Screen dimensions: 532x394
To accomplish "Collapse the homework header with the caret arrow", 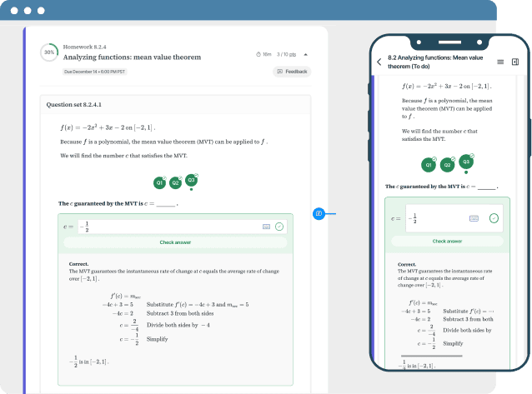I will point(304,54).
